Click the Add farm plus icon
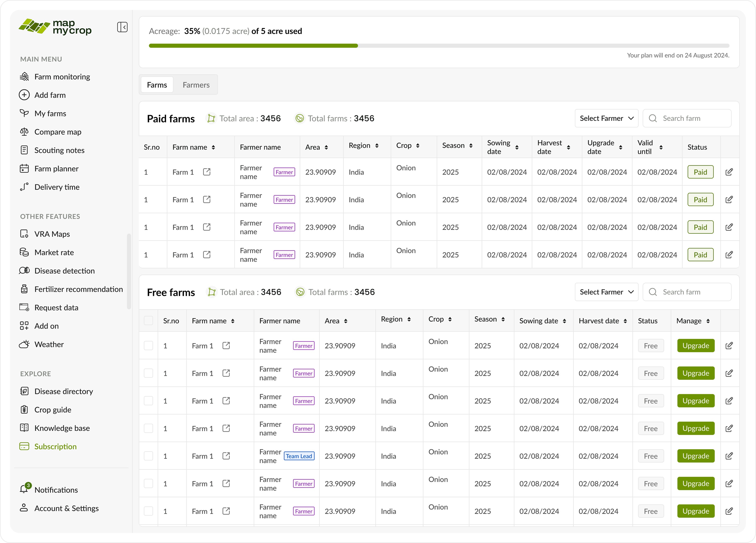 [x=24, y=95]
